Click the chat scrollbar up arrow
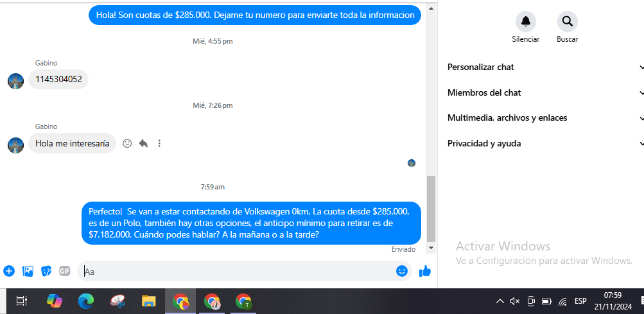644x314 pixels. click(431, 8)
